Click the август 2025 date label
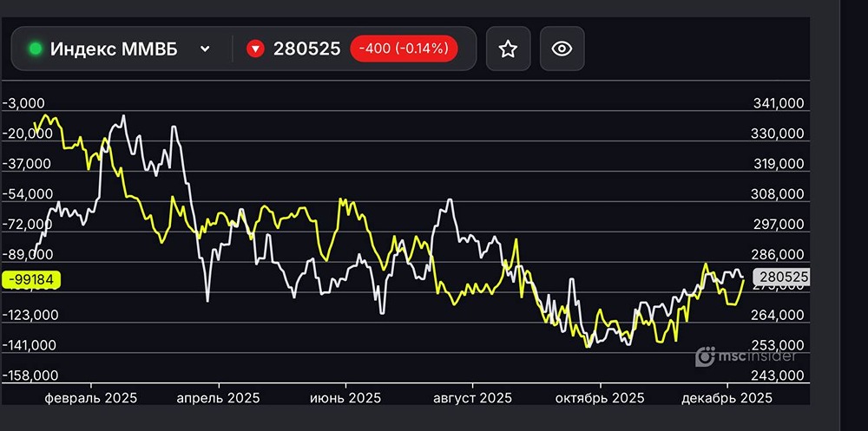 click(472, 398)
